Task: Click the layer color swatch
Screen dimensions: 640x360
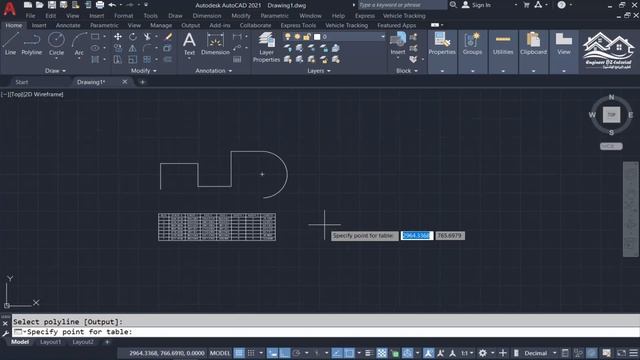Action: coord(317,37)
